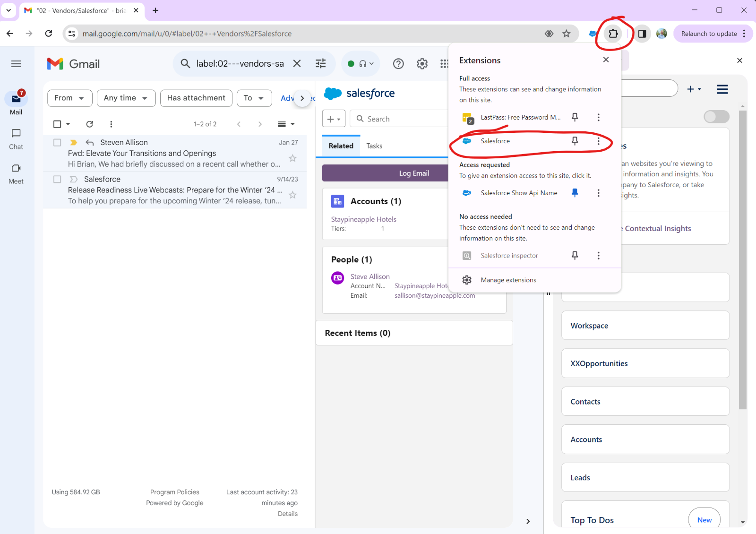Click the New button beside Top To Dos
The width and height of the screenshot is (756, 534).
click(x=704, y=520)
